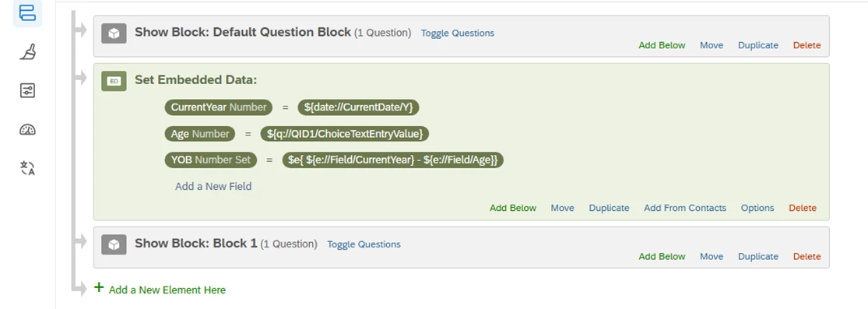The height and width of the screenshot is (309, 868).
Task: Open the Options menu of Embedded Data
Action: point(757,208)
